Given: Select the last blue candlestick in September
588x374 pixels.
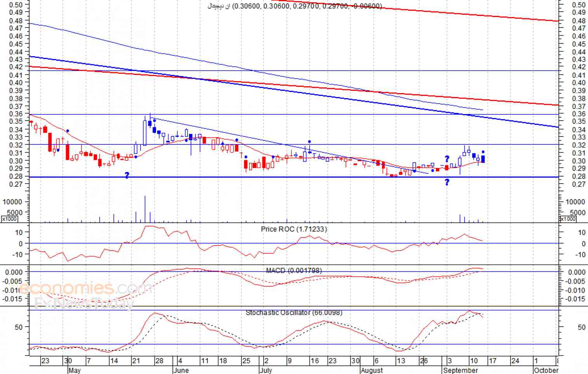Looking at the screenshot, I should pos(483,159).
